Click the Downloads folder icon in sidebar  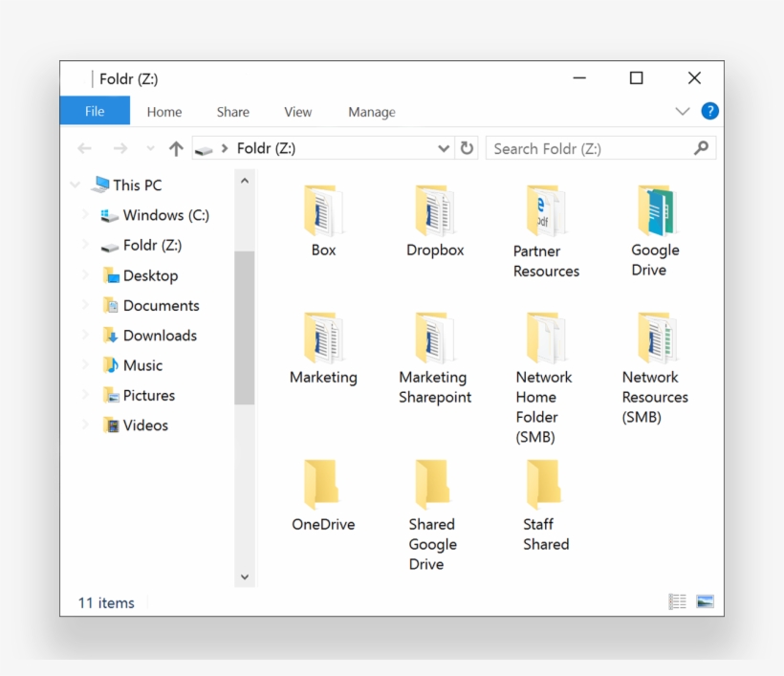[x=111, y=336]
